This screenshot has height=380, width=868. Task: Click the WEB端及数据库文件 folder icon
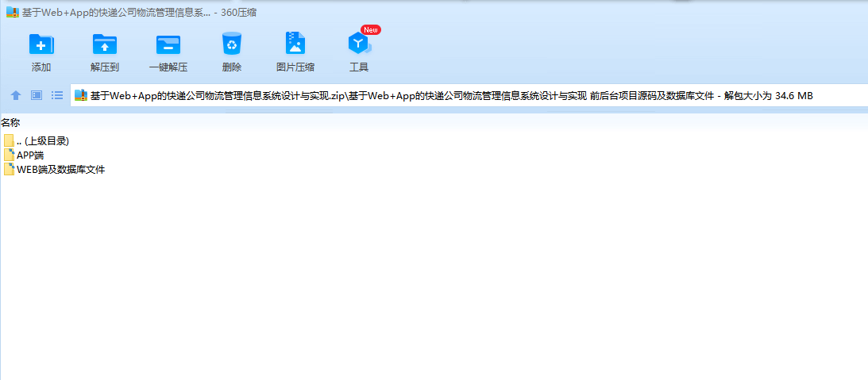pyautogui.click(x=9, y=170)
